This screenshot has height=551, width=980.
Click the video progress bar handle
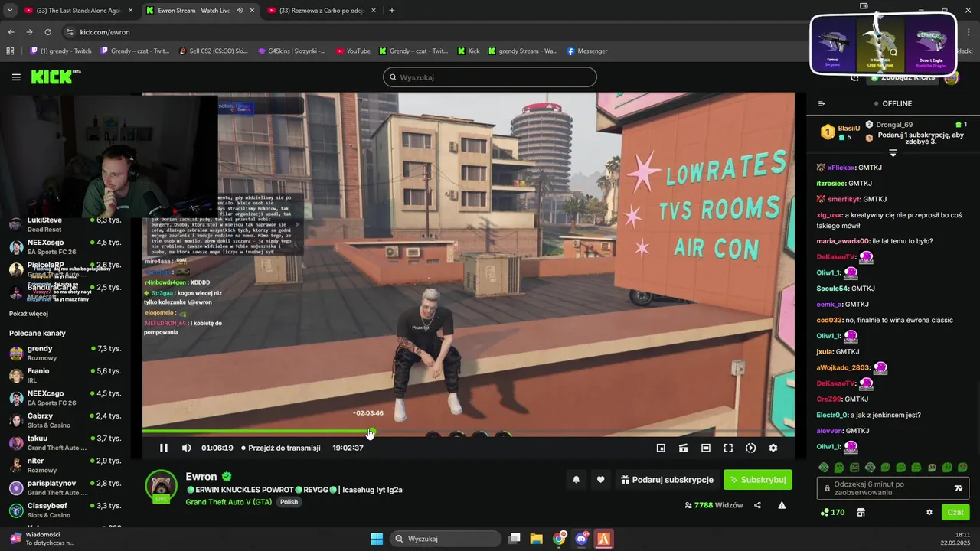point(371,432)
